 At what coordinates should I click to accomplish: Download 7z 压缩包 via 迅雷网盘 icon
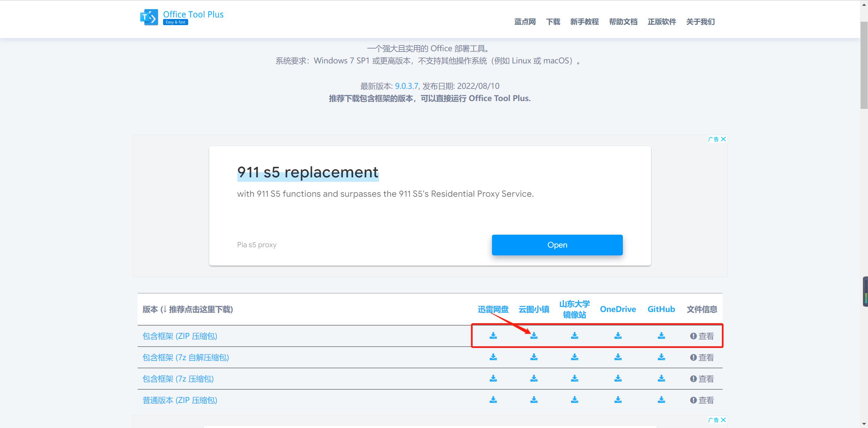click(x=494, y=379)
